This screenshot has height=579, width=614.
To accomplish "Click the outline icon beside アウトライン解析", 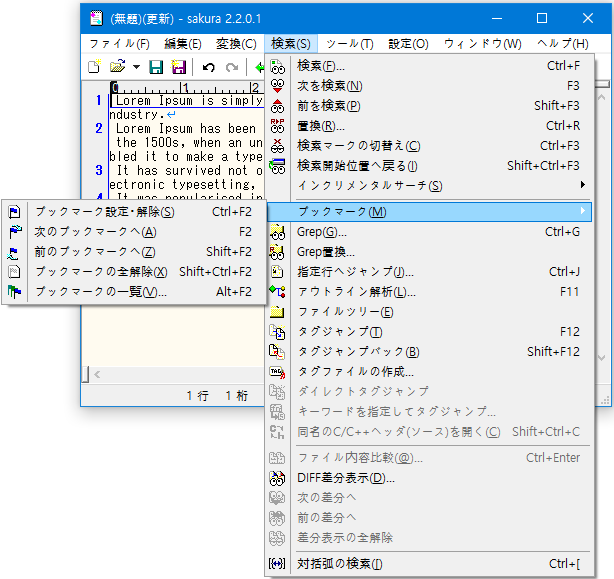I will click(x=278, y=292).
